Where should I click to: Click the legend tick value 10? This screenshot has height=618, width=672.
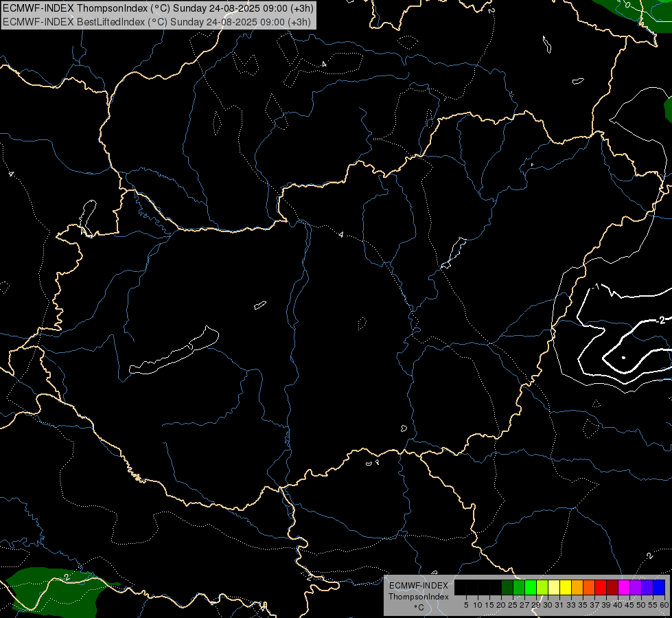pyautogui.click(x=478, y=605)
